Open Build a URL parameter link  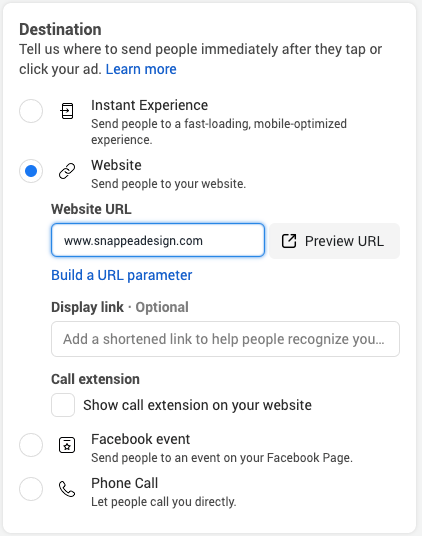point(122,275)
